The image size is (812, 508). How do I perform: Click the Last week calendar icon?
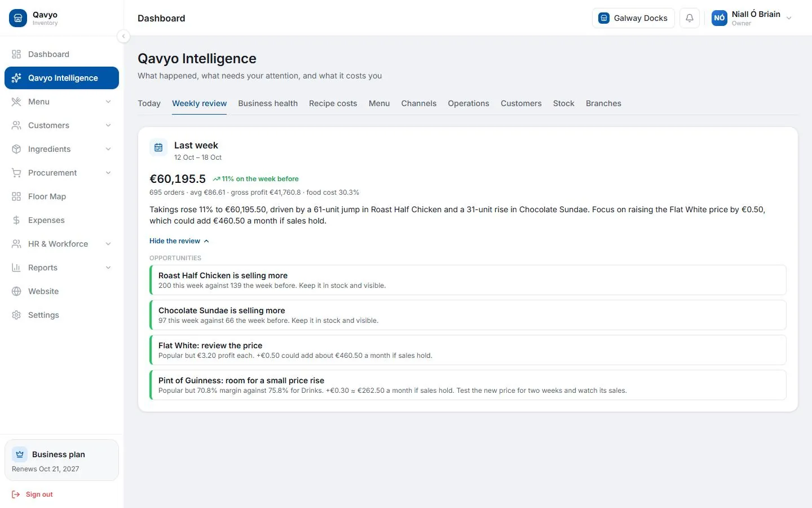(158, 147)
